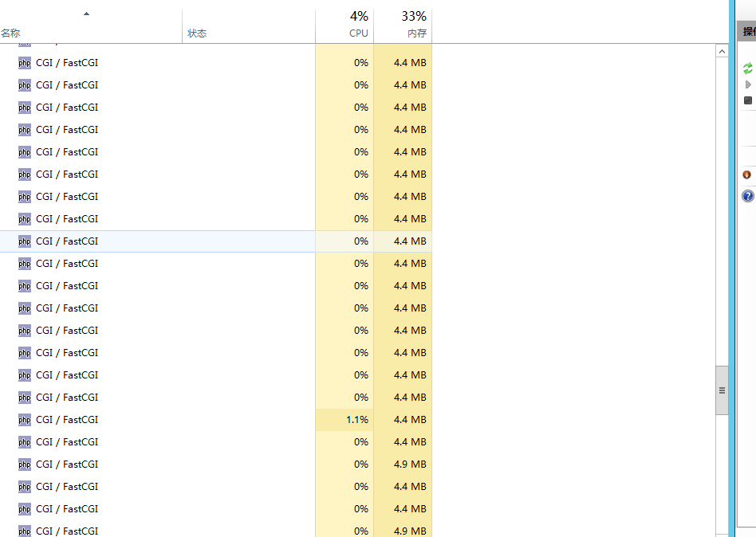Click the 4.4 MB value in highlighted row
The height and width of the screenshot is (537, 756).
[x=410, y=241]
